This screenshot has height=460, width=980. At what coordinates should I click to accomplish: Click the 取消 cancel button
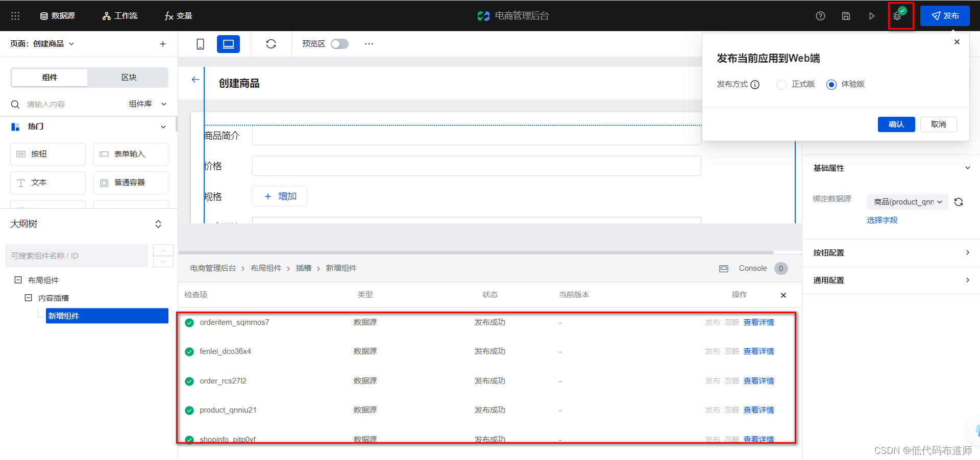pos(938,124)
